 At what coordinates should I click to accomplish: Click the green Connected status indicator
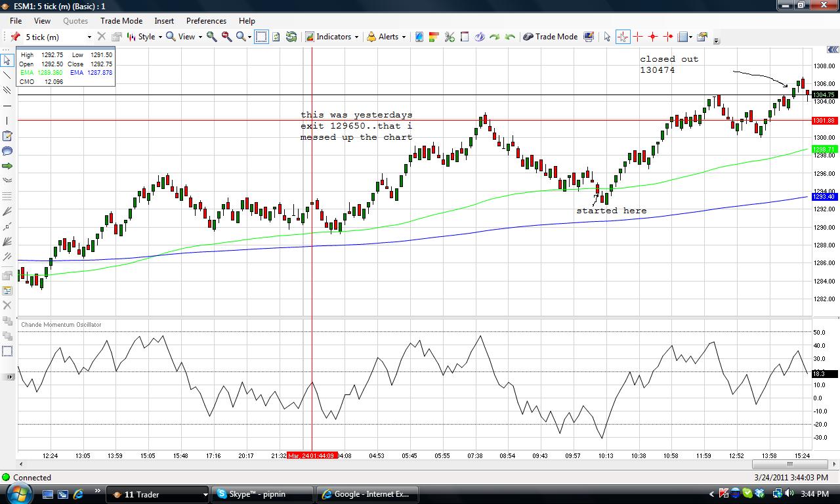(x=7, y=478)
